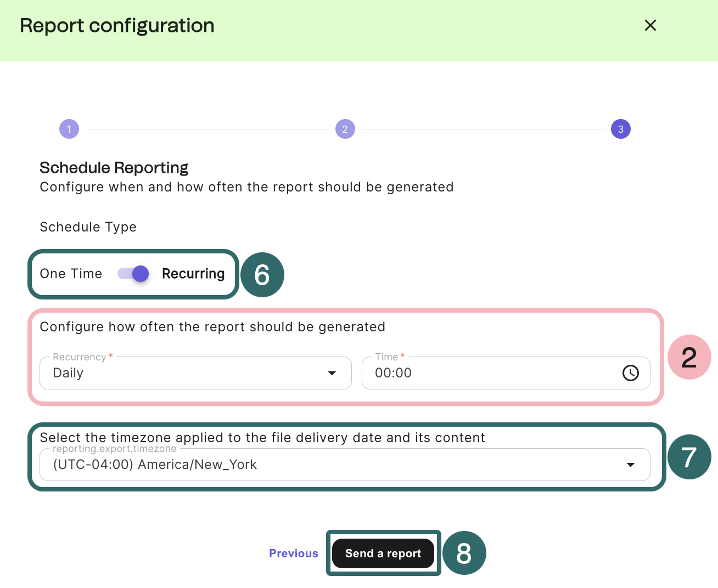
Task: Click the pink annotation badge number 2
Action: (x=689, y=357)
